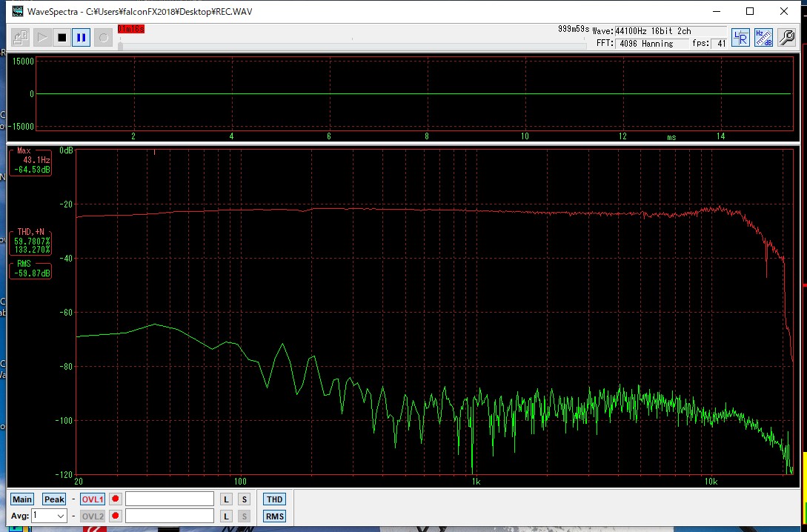Click the open file icon in toolbar
Viewport: 807px width, 532px height.
[x=21, y=38]
